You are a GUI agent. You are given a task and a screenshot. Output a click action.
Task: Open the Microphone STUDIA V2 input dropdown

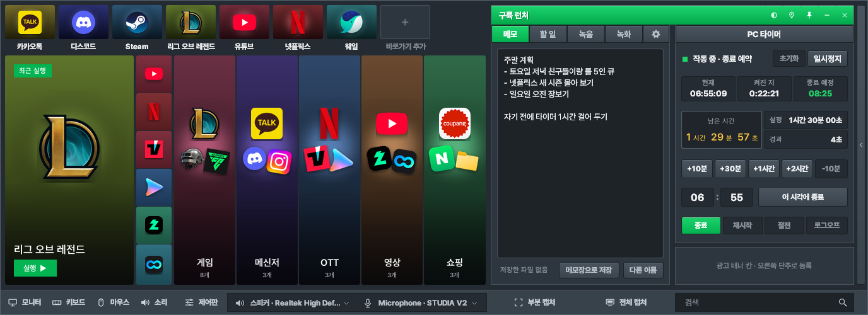(x=421, y=303)
